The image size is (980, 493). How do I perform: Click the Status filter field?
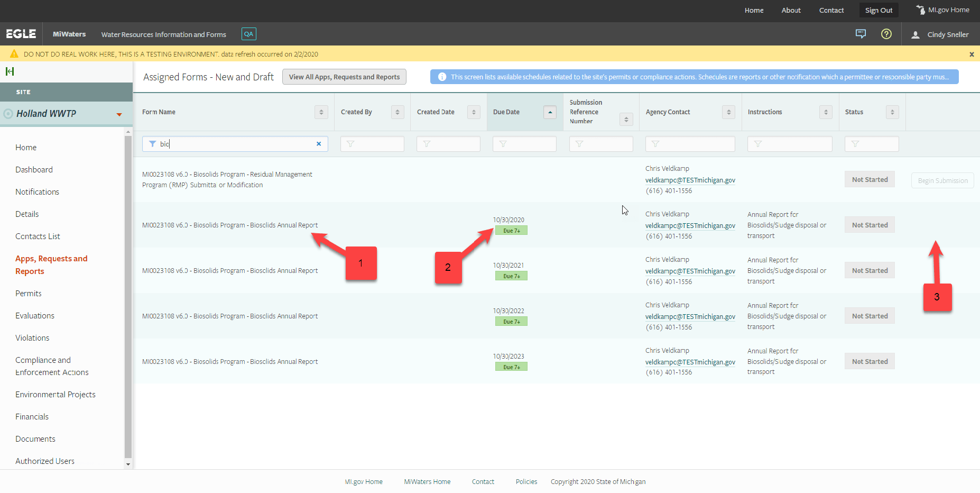click(x=872, y=144)
